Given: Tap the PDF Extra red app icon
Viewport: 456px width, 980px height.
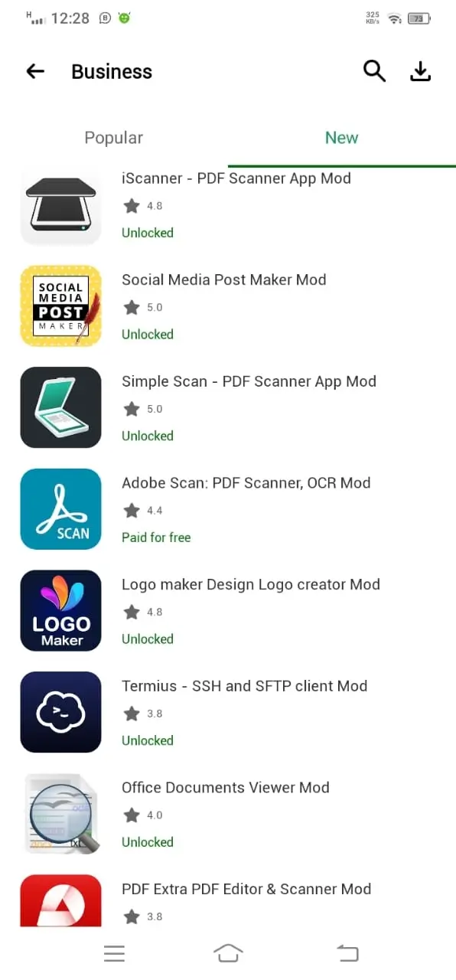Looking at the screenshot, I should tap(60, 900).
